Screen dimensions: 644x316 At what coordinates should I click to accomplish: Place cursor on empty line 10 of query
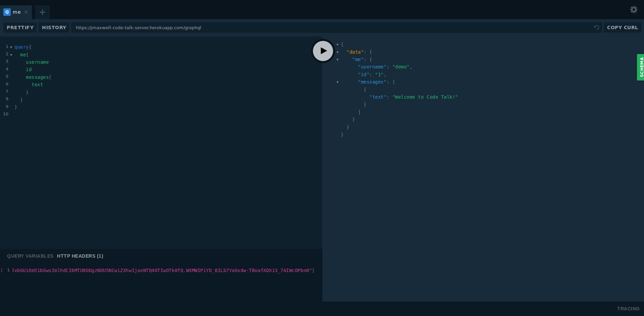click(167, 114)
